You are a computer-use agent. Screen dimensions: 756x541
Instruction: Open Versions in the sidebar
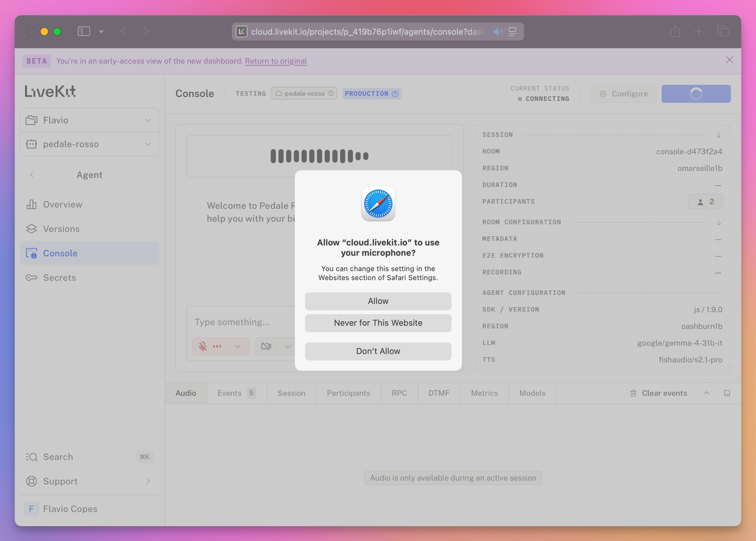tap(90, 229)
